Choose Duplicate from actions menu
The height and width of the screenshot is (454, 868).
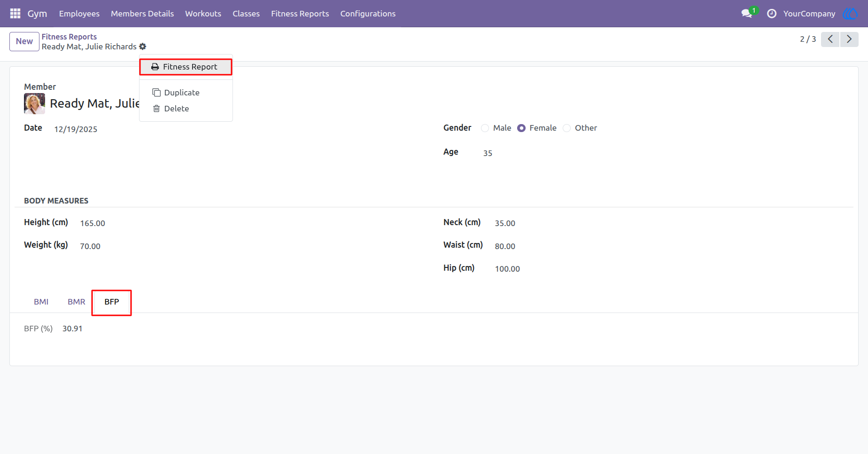(186, 93)
